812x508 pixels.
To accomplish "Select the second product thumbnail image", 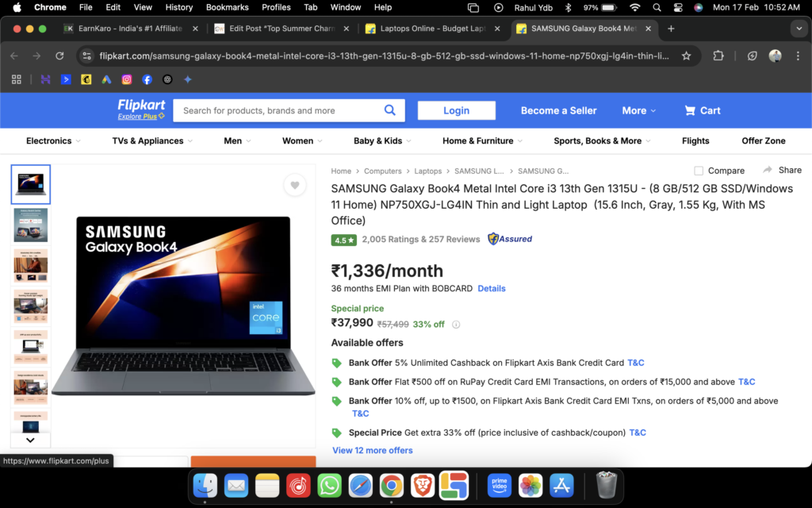I will [31, 225].
